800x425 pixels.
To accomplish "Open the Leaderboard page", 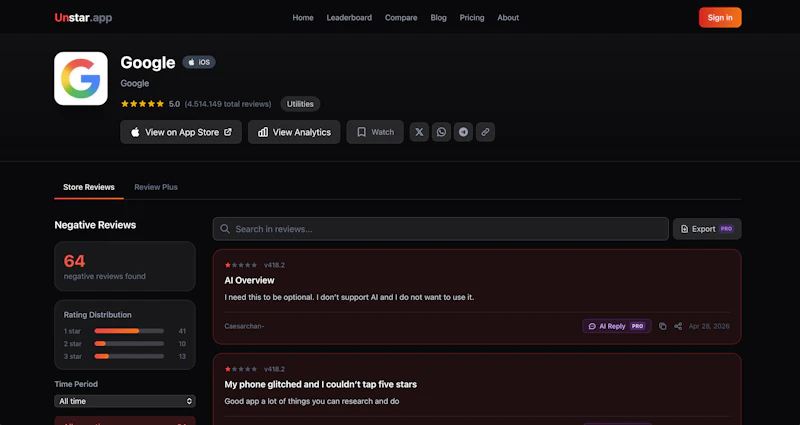I will [349, 17].
